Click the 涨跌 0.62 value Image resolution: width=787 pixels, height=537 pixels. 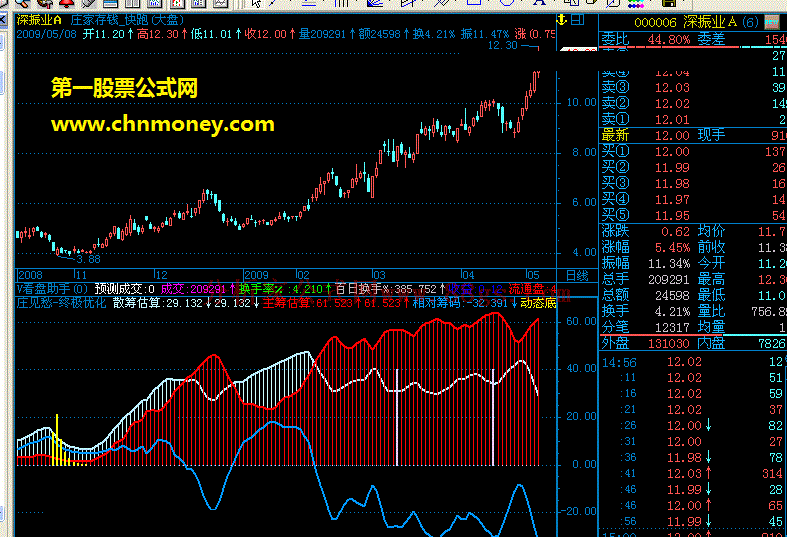coord(676,232)
